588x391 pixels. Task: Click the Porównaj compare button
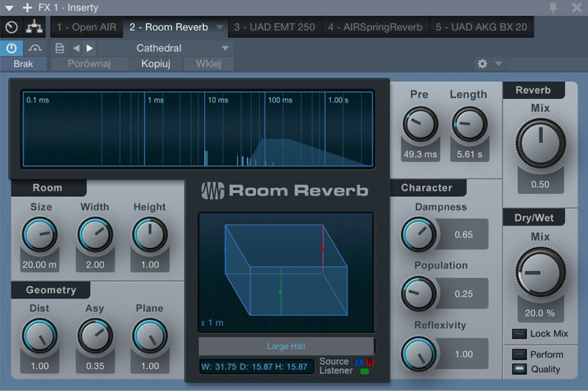tap(89, 64)
